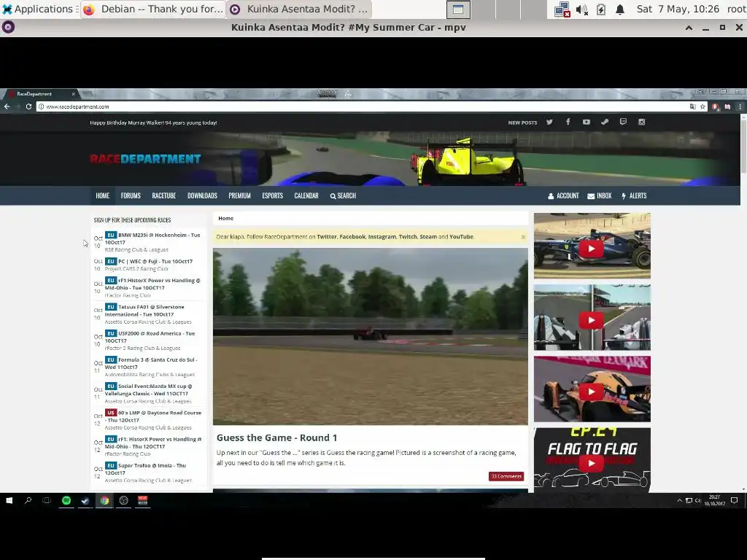This screenshot has height=560, width=747.
Task: Open the Windows Start button
Action: point(9,500)
